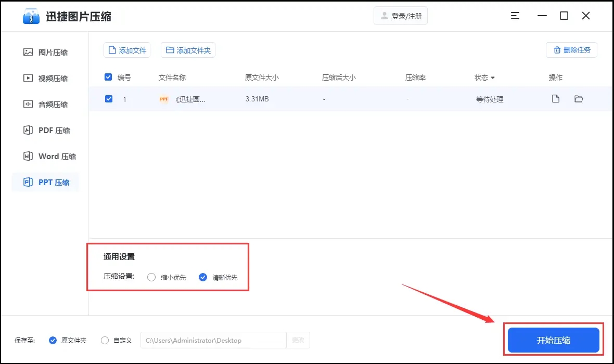Select the 缩小优先 compression option
The image size is (614, 364).
tap(151, 277)
